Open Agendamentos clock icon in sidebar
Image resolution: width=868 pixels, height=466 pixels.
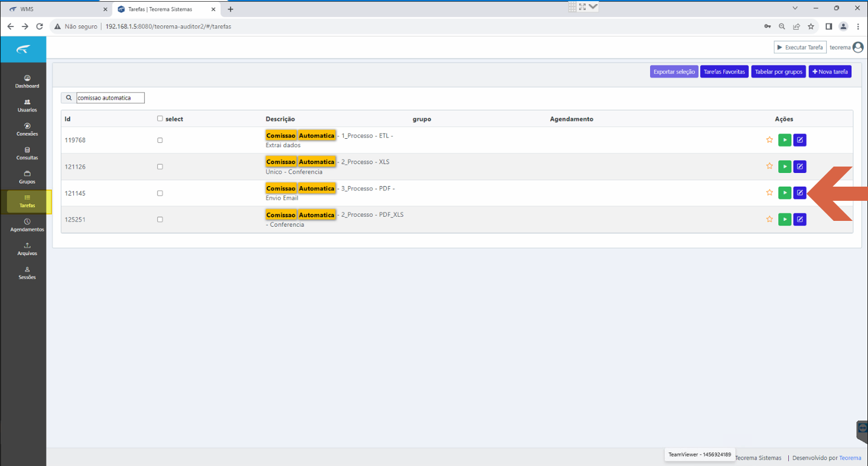(27, 225)
